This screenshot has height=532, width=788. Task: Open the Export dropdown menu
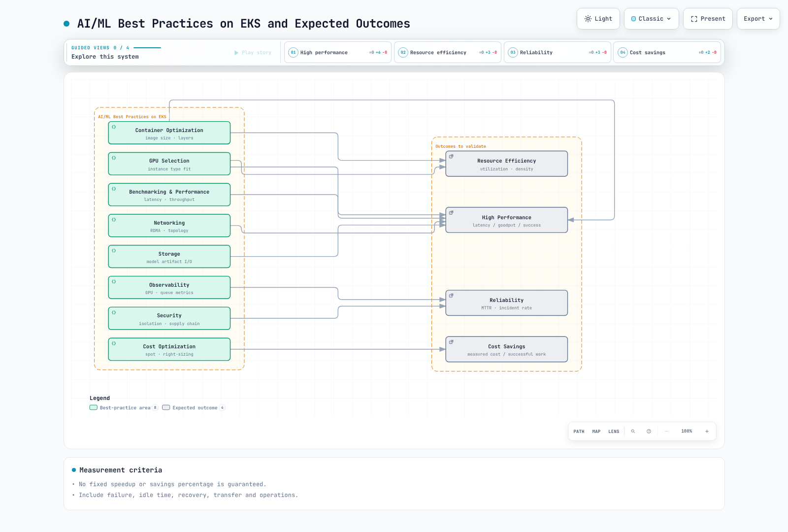pos(758,19)
